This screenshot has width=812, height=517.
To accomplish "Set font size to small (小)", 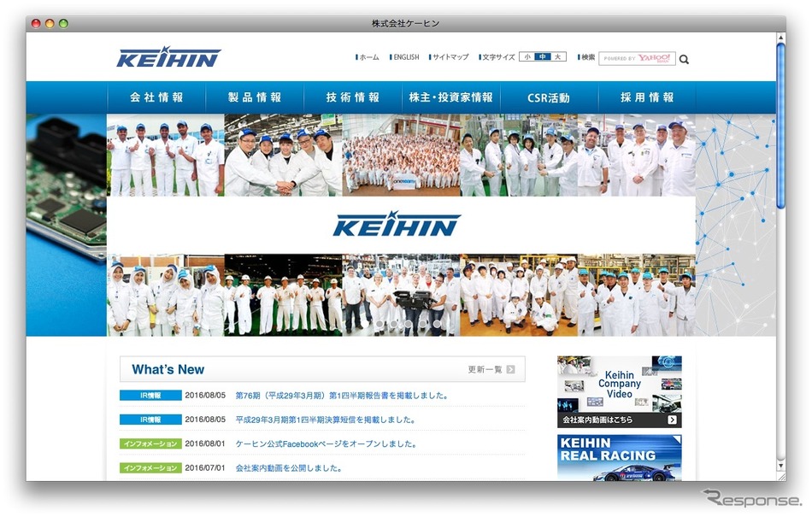I will [527, 57].
